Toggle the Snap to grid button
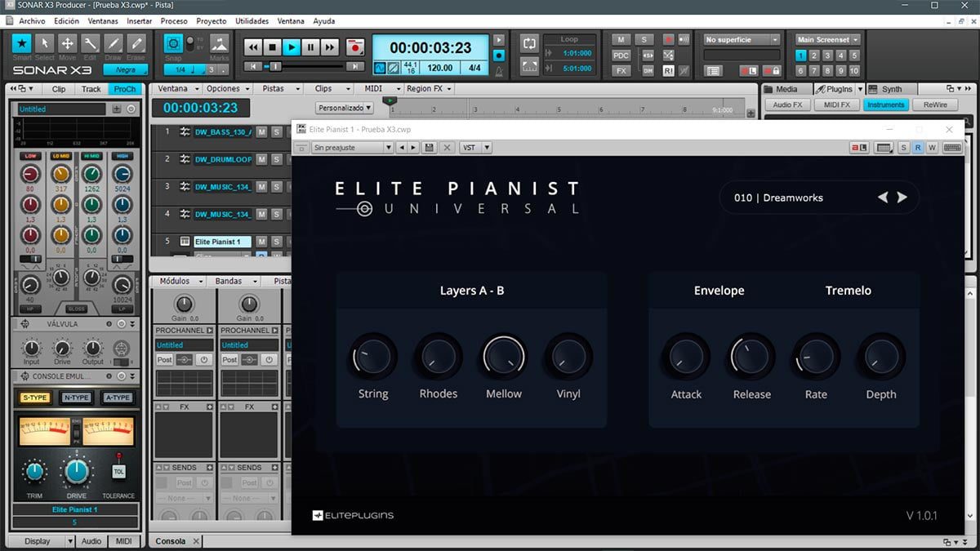The image size is (980, 551). pos(173,43)
